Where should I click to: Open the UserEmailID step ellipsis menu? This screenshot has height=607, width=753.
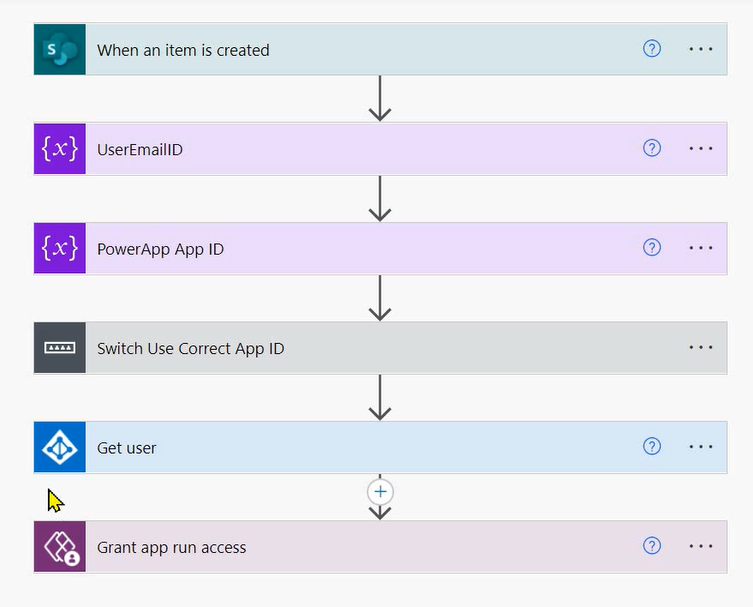tap(701, 149)
